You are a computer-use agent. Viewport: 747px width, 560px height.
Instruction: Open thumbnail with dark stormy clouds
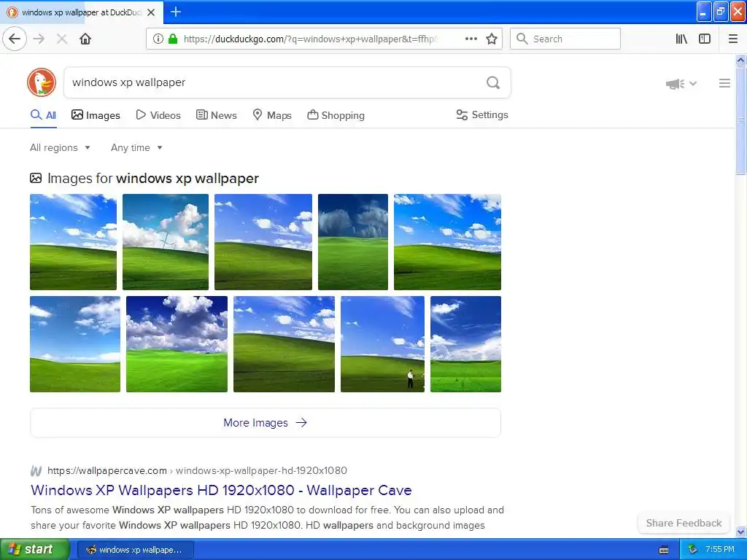point(353,242)
